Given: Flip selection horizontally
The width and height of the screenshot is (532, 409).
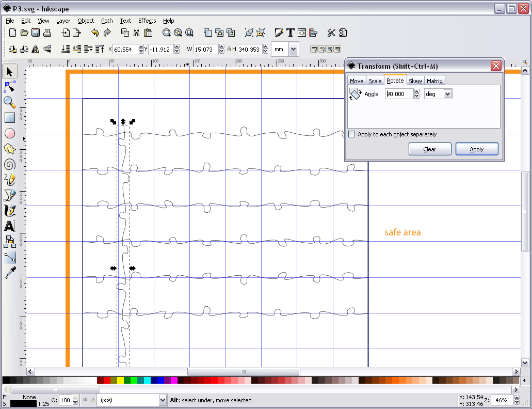Looking at the screenshot, I should click(35, 49).
